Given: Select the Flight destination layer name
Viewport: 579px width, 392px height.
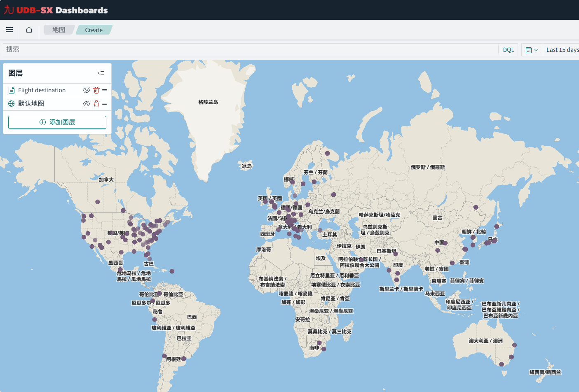Looking at the screenshot, I should (42, 90).
